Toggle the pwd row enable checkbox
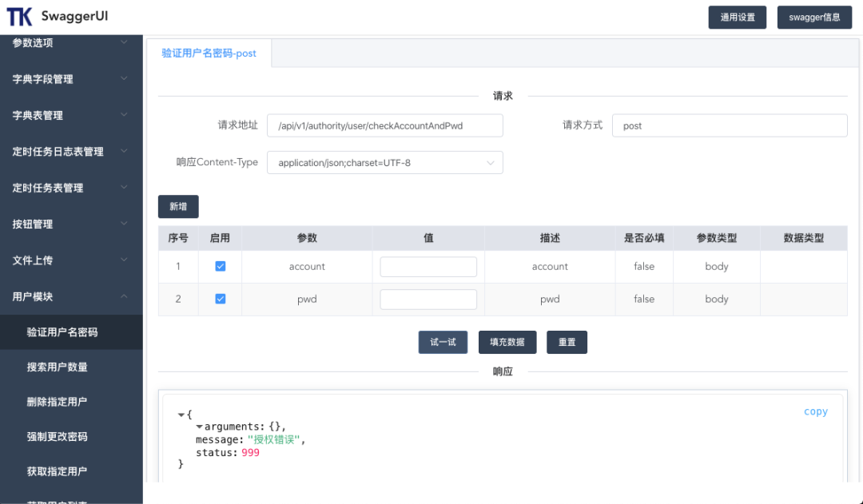Image resolution: width=863 pixels, height=504 pixels. (221, 299)
